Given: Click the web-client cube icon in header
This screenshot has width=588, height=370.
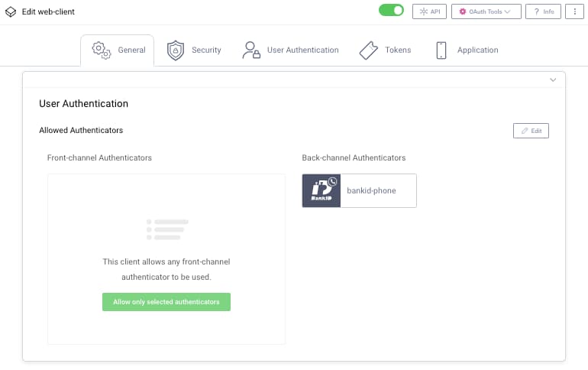Looking at the screenshot, I should (x=11, y=12).
